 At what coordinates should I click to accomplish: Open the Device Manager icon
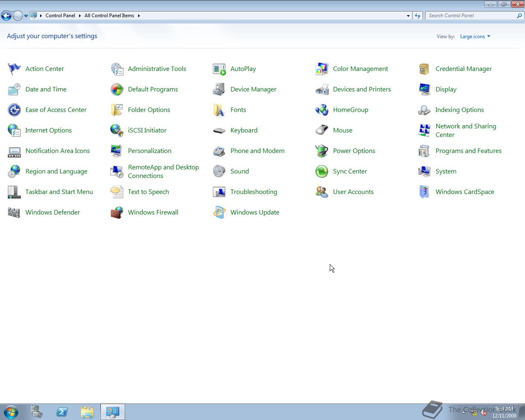[x=219, y=89]
